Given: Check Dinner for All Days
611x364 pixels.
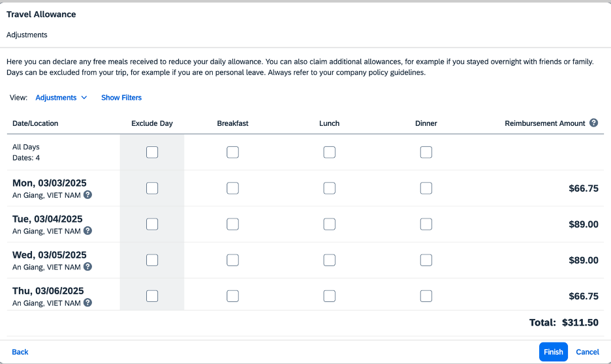Looking at the screenshot, I should (426, 152).
